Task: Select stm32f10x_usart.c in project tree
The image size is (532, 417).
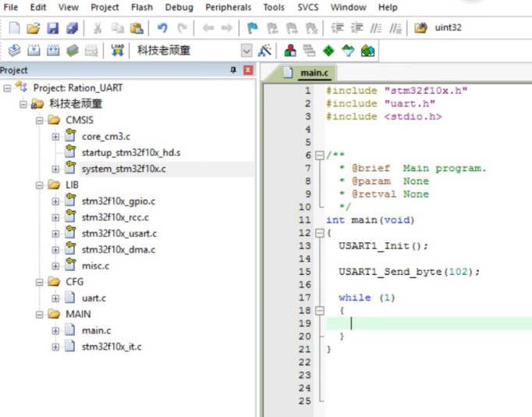Action: (x=119, y=233)
